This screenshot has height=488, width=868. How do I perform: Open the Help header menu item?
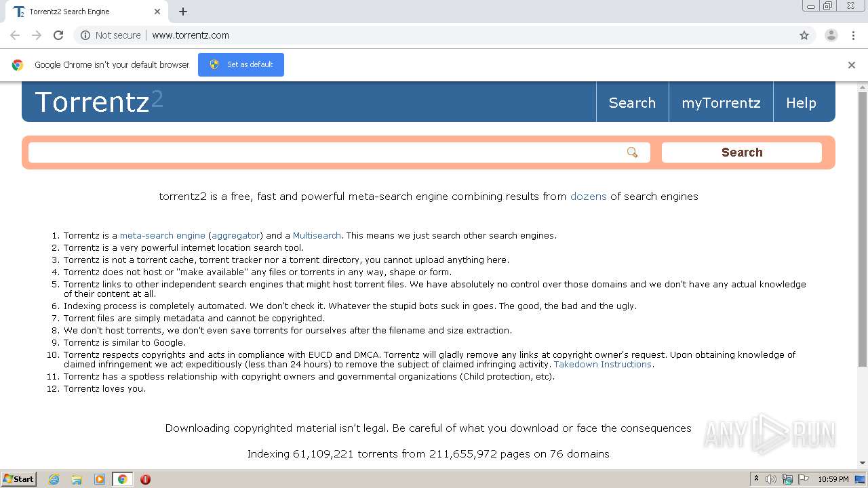(x=801, y=103)
